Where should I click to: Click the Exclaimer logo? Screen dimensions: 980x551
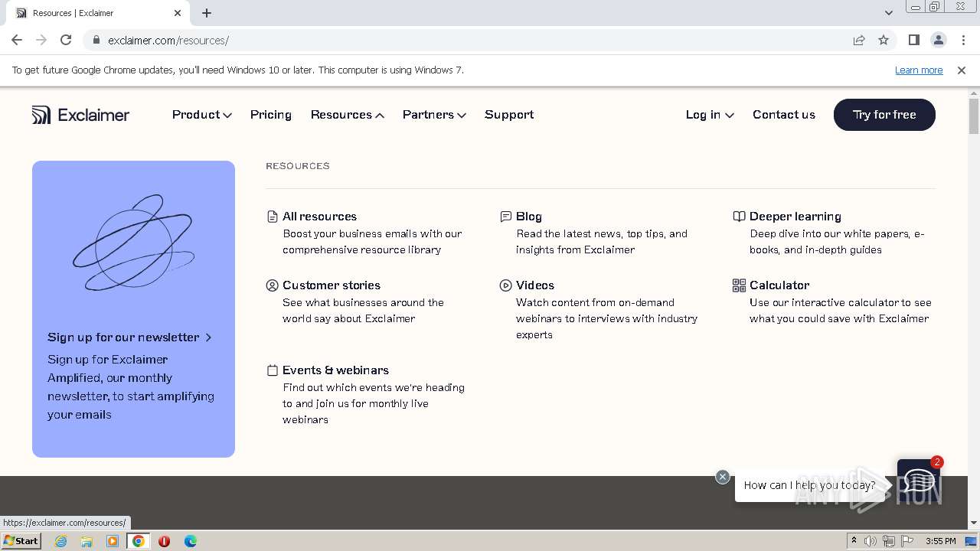(x=80, y=115)
